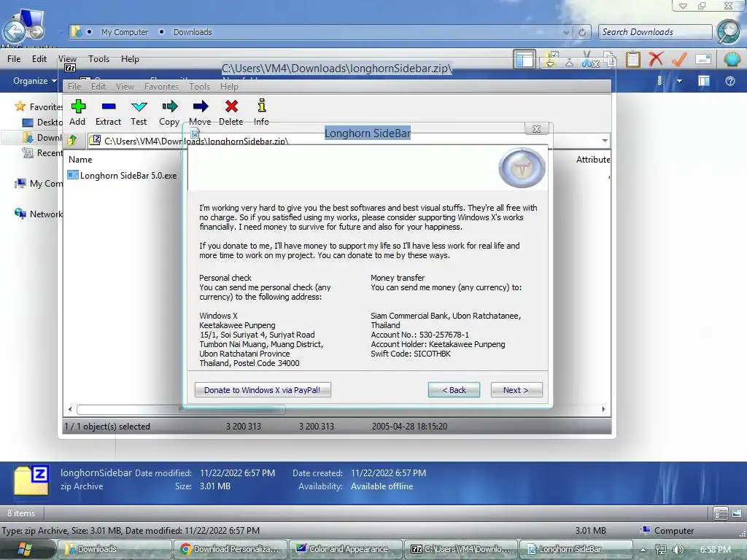
Task: Click the Test icon in 7-Zip toolbar
Action: click(x=139, y=106)
